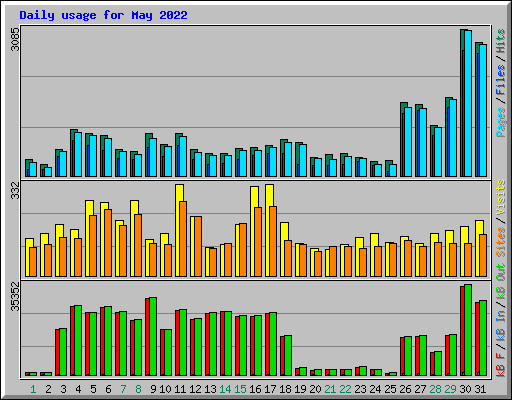The height and width of the screenshot is (400, 512).
Task: Click the red kB F bar for day 4
Action: pos(72,341)
